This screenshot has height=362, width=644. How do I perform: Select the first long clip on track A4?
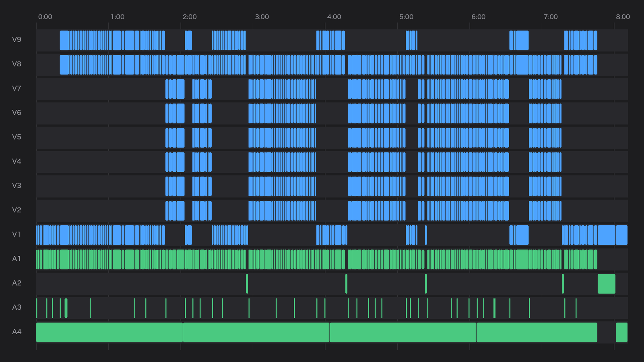[x=109, y=332]
